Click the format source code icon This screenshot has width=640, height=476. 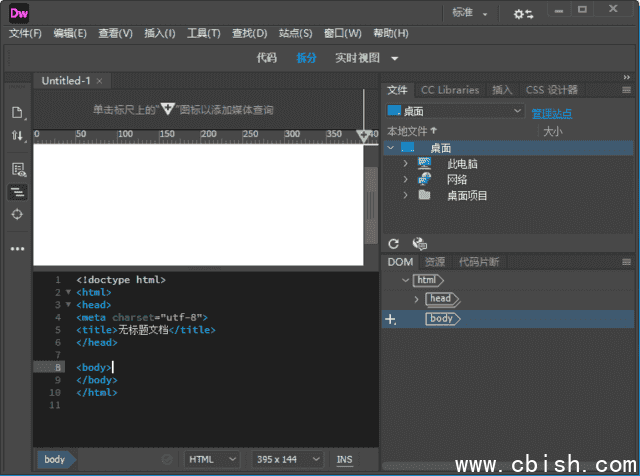pos(17,192)
